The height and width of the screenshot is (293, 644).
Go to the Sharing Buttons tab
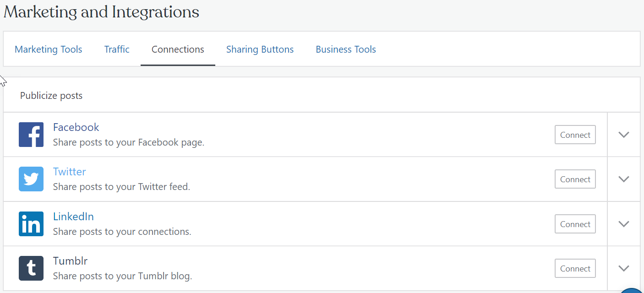coord(260,49)
